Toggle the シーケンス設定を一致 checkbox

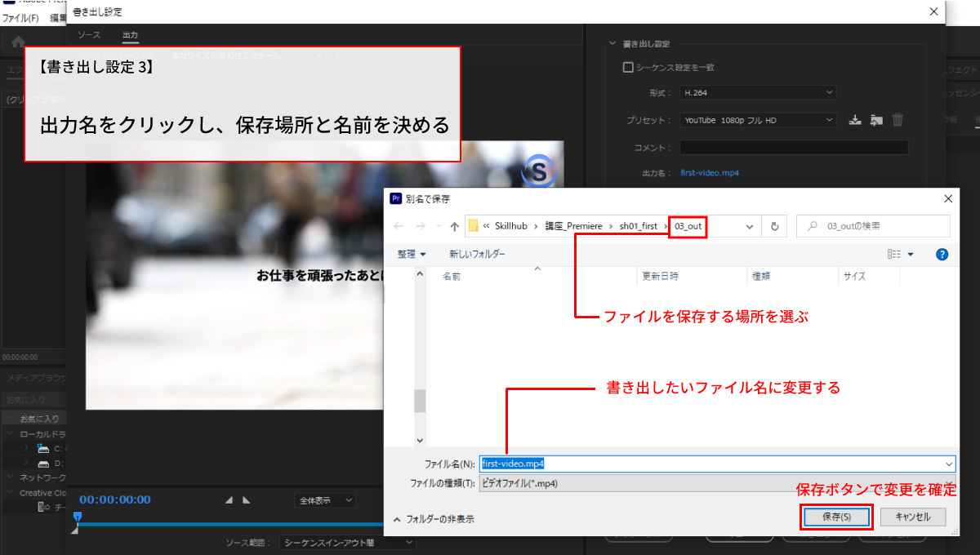pos(628,68)
